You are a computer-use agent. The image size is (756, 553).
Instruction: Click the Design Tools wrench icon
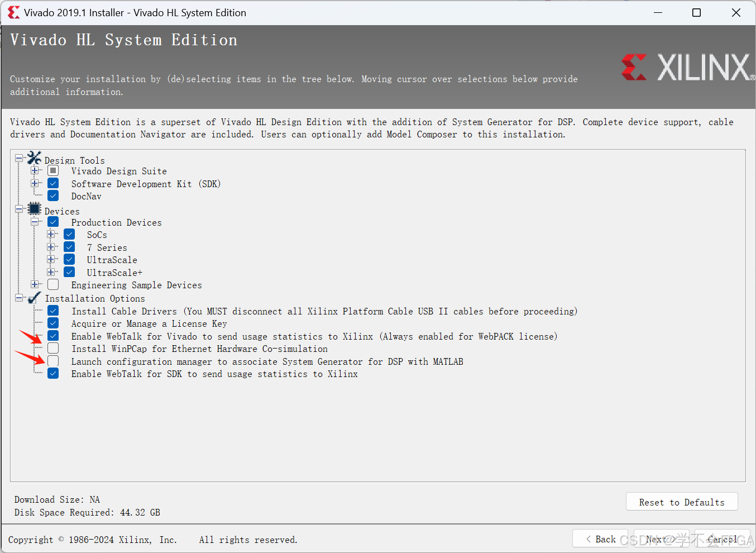coord(35,158)
